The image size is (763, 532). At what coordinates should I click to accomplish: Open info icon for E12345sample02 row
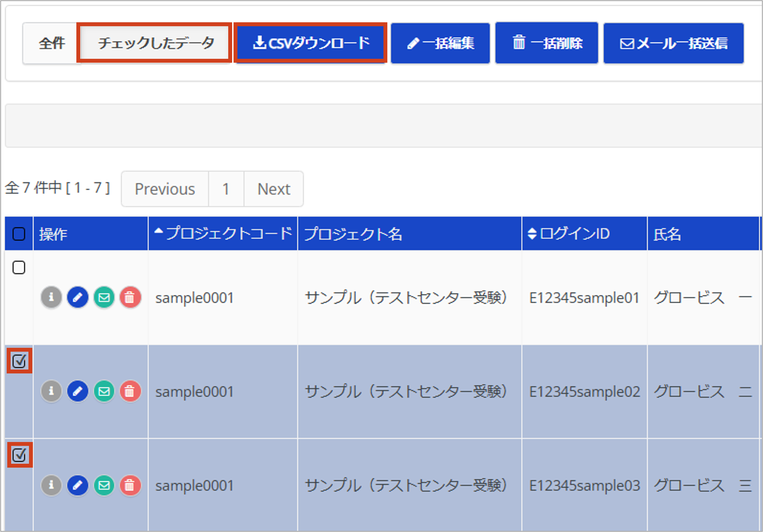pos(51,391)
